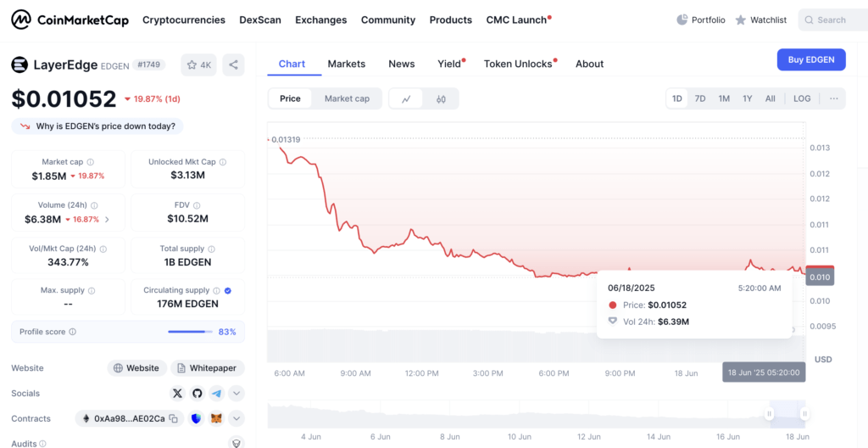Click Volume (24h) info icon

tap(94, 205)
